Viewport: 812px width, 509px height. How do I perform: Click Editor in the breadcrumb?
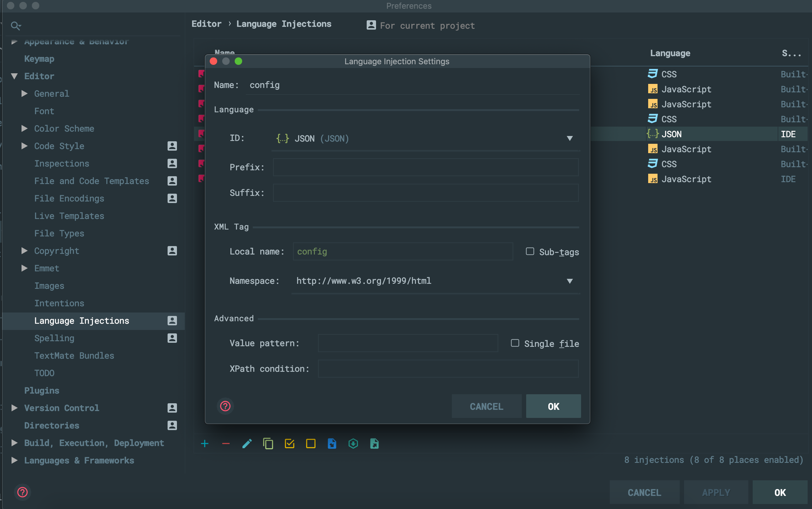click(207, 24)
